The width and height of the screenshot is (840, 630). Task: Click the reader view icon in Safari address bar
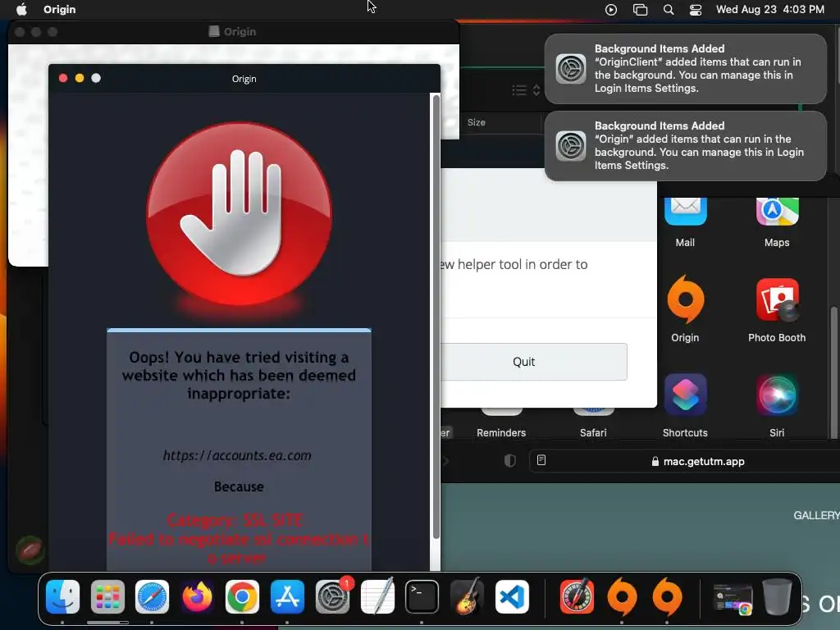click(x=541, y=461)
